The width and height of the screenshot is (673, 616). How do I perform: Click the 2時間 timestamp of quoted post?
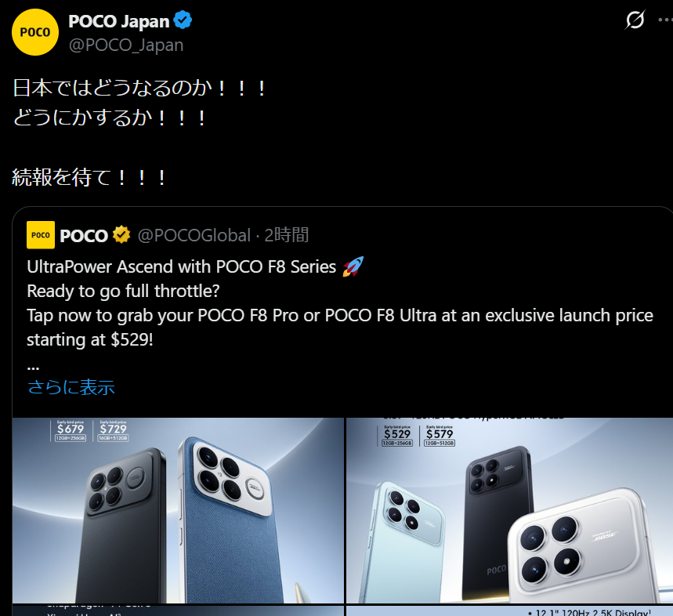pos(286,235)
